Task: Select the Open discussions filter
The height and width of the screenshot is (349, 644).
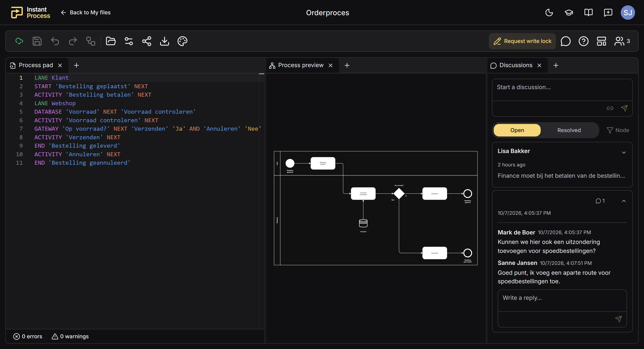Action: click(x=517, y=130)
